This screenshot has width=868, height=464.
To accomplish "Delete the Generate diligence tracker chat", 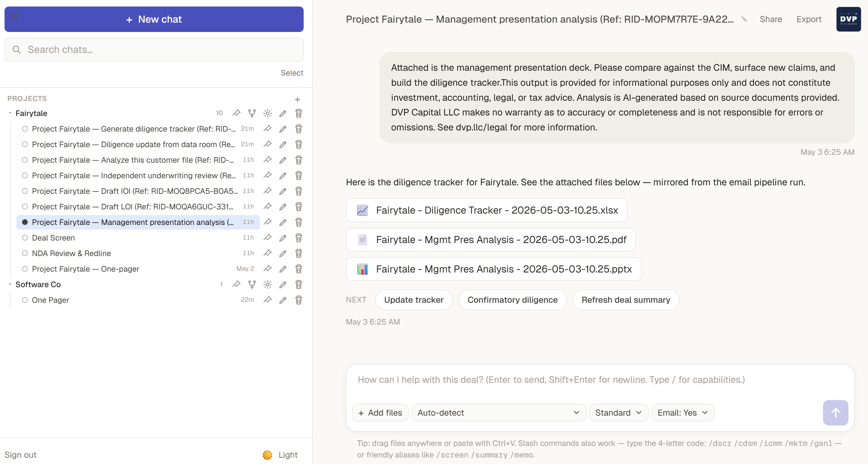I will (299, 128).
